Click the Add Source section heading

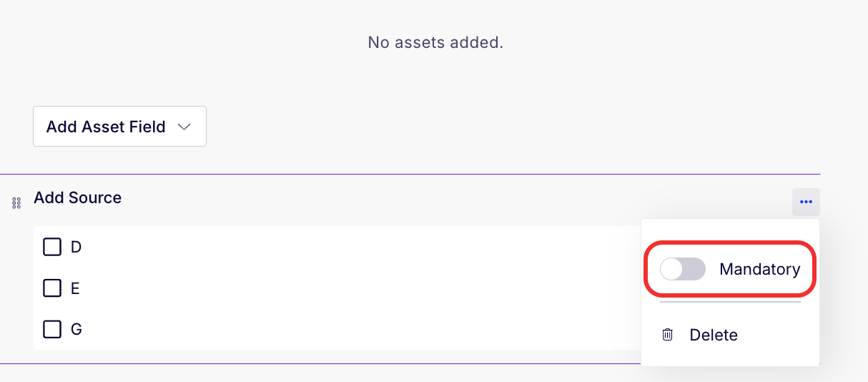coord(78,197)
